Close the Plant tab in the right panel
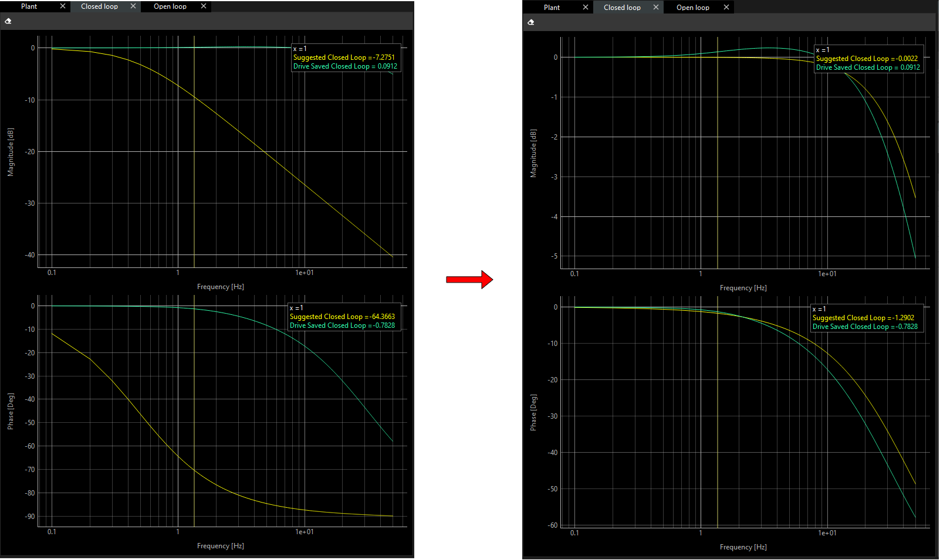 pyautogui.click(x=586, y=8)
